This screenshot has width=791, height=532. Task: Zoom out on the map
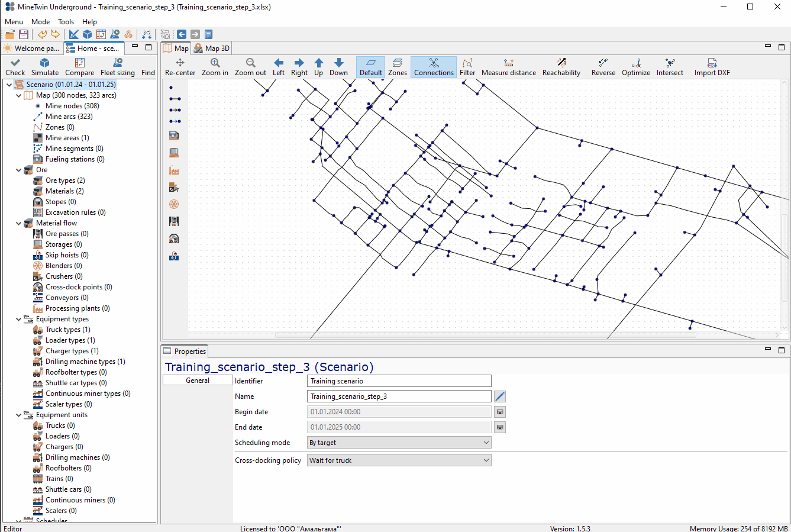pos(250,67)
